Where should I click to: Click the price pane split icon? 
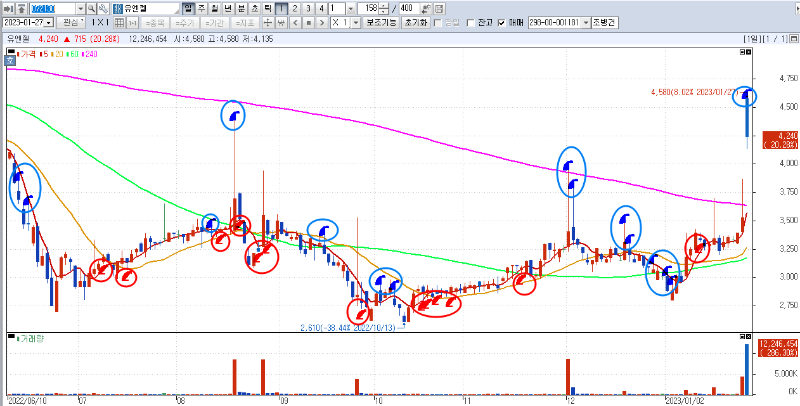point(742,52)
